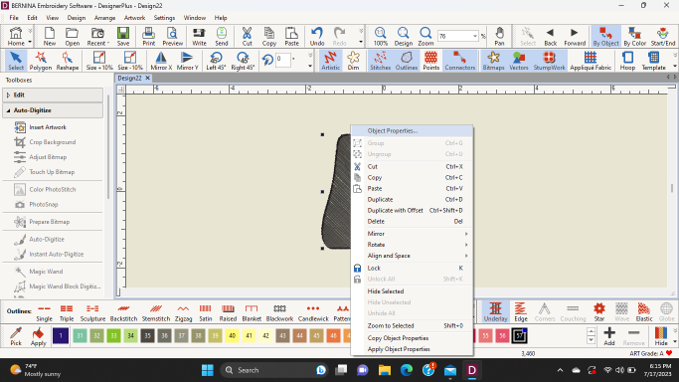Click the Write to machine icon
Image resolution: width=679 pixels, height=382 pixels.
199,37
